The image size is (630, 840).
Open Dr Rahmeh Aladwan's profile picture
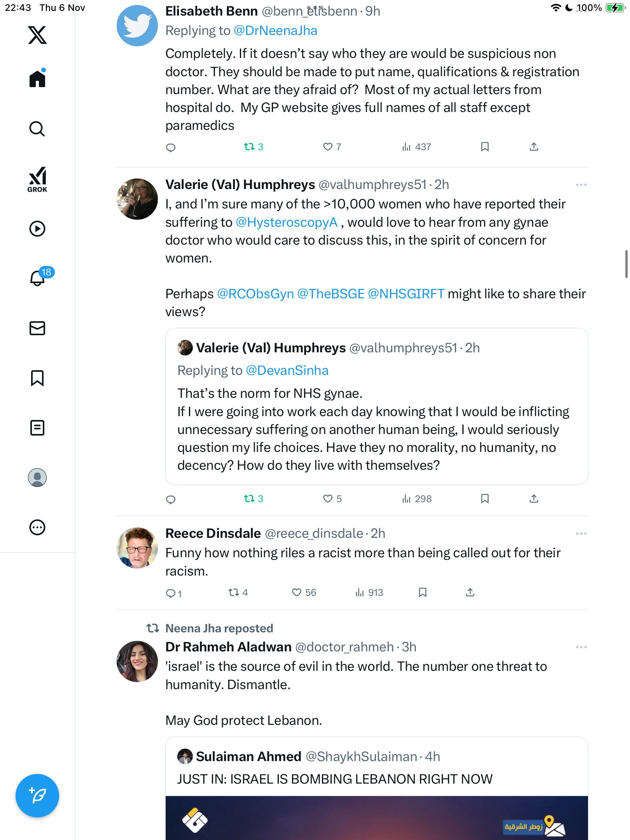pyautogui.click(x=137, y=661)
